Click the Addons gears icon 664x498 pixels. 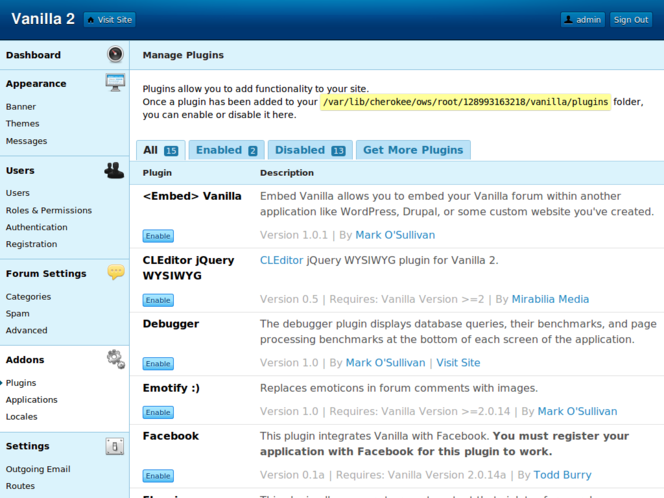click(115, 359)
